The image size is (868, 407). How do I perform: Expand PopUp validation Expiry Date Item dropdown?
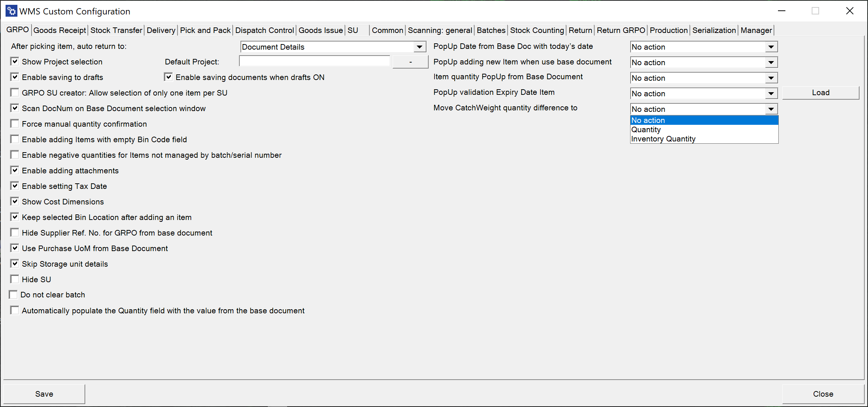[x=771, y=93]
